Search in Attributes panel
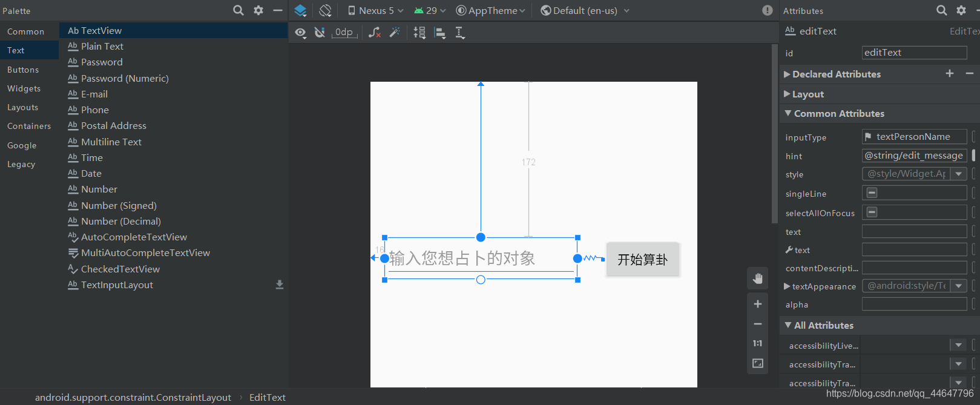 click(942, 10)
